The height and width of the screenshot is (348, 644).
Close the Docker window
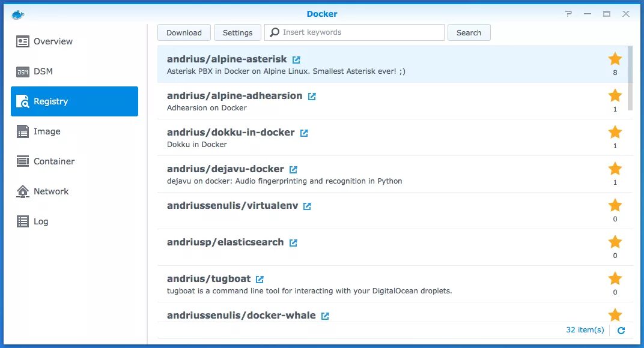coord(626,14)
